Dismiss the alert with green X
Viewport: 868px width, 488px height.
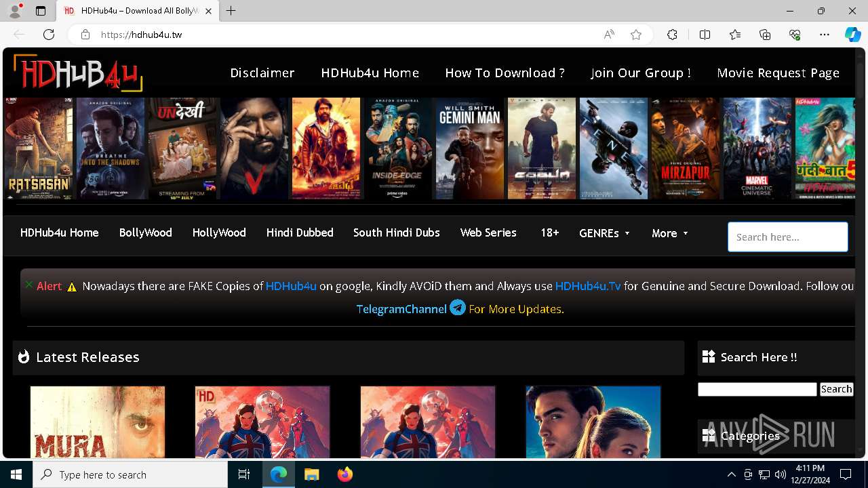tap(28, 285)
